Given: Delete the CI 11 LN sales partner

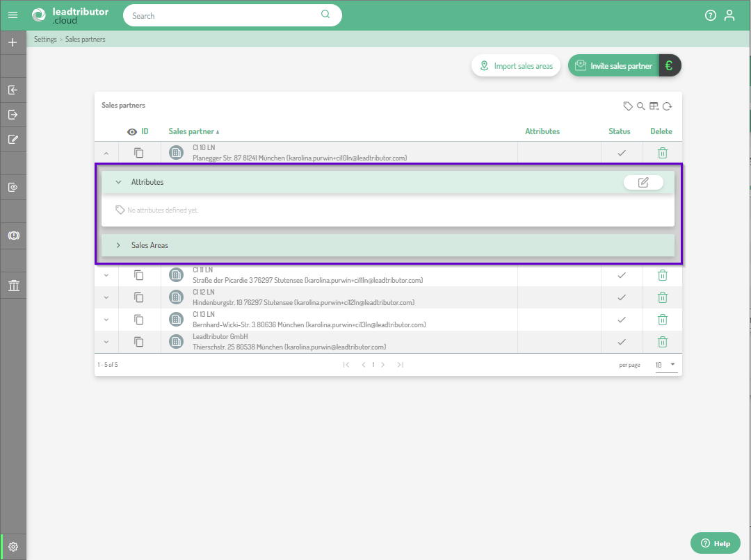Looking at the screenshot, I should point(663,275).
